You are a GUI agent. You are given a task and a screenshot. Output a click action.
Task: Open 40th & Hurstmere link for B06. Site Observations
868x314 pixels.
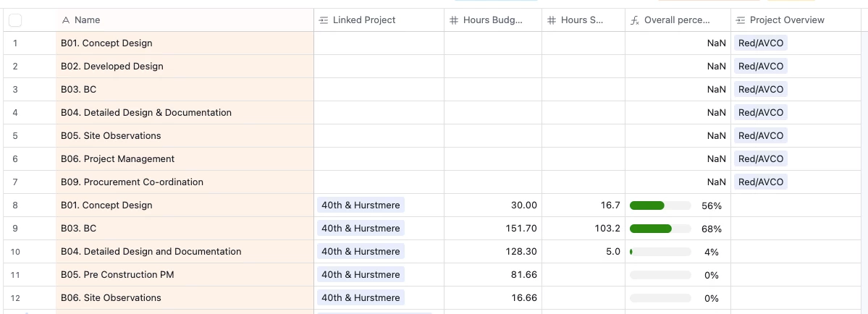point(361,297)
